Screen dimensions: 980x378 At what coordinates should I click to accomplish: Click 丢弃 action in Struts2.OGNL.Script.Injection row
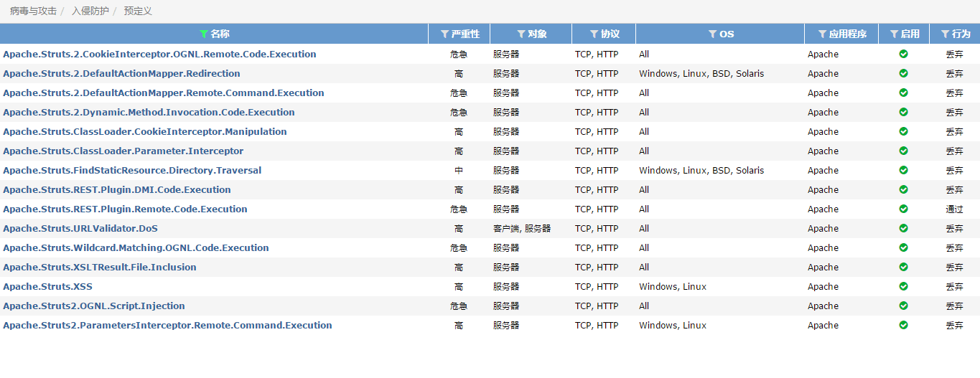click(954, 306)
